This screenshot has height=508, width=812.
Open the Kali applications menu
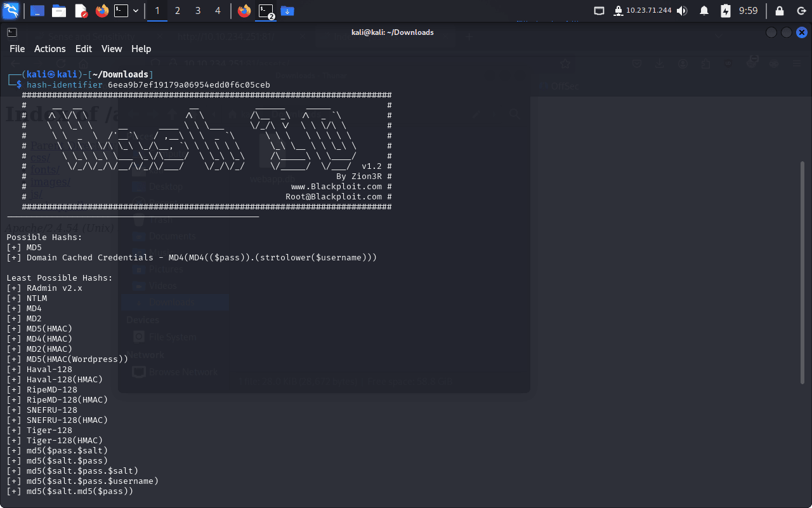point(11,11)
